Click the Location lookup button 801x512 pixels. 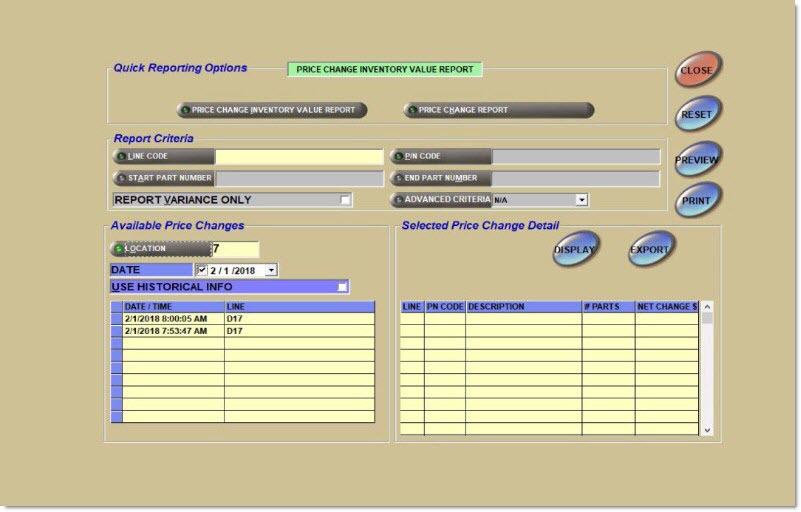coord(160,249)
